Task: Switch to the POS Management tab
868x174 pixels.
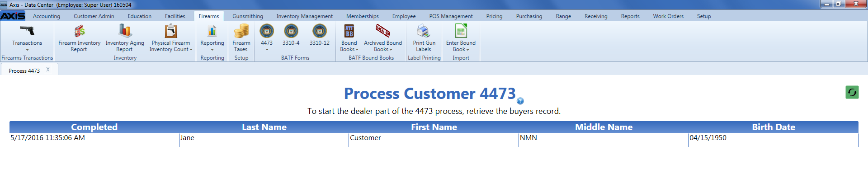Action: pos(451,16)
